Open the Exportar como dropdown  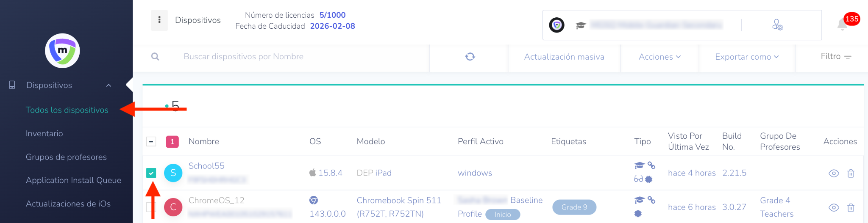tap(747, 57)
